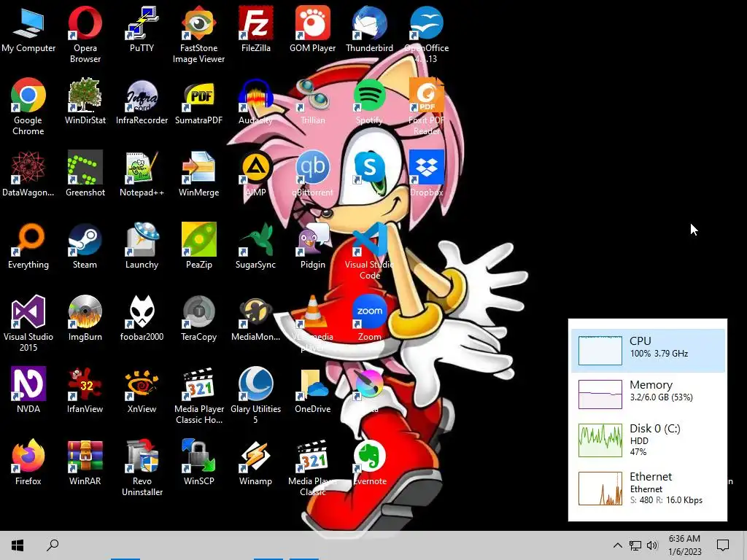Viewport: 747px width, 560px height.
Task: Expand the hidden system tray icons
Action: click(x=617, y=545)
